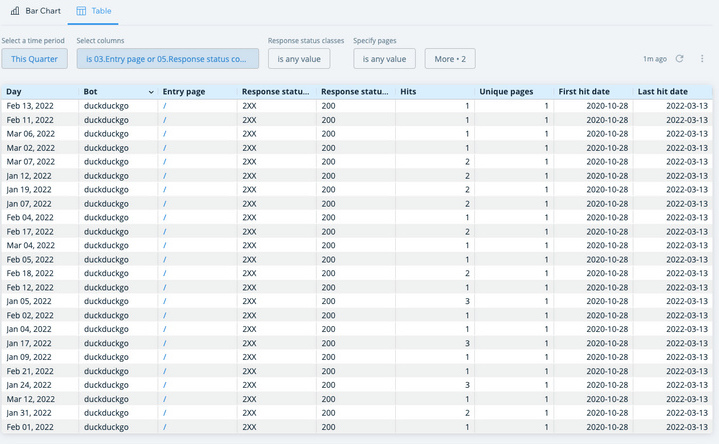Open the entry page link for Jan 05, 2022
Viewport: 719px width, 444px height.
165,301
